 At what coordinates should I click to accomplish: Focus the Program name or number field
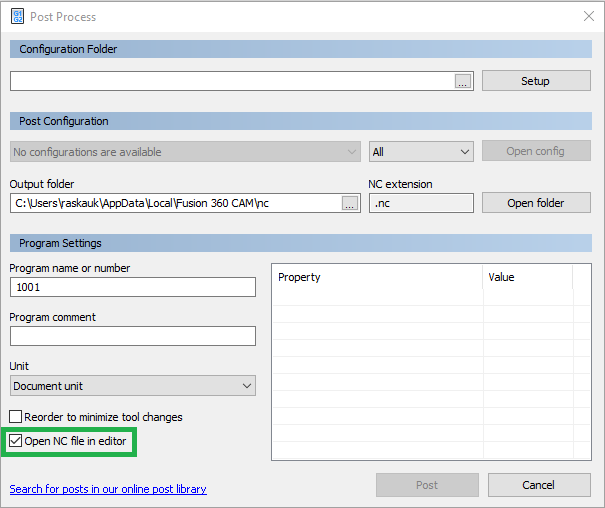pos(133,287)
